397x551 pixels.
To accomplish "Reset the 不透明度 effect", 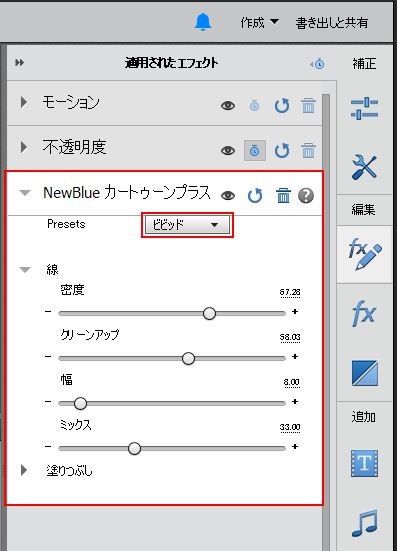I will point(282,150).
